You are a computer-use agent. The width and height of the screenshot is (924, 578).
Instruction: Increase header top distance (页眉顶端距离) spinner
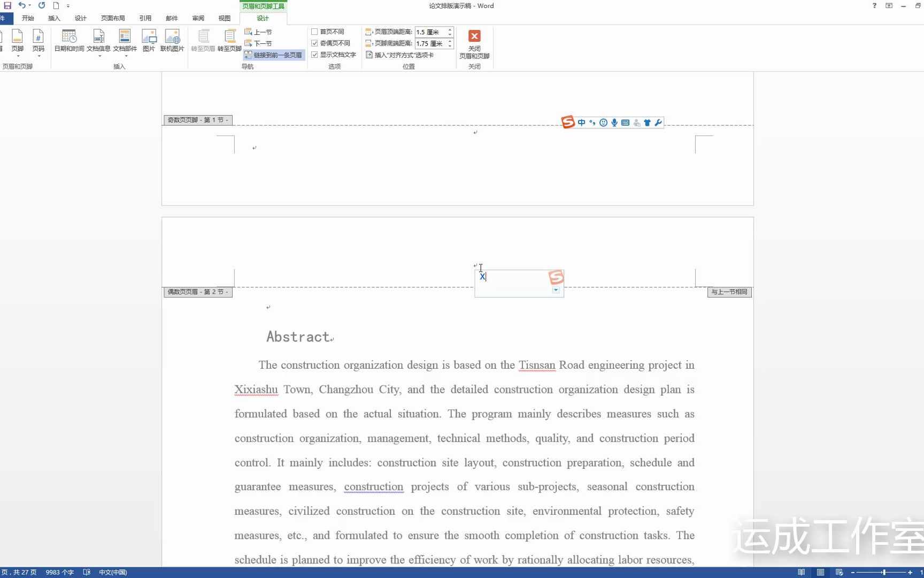(x=450, y=29)
